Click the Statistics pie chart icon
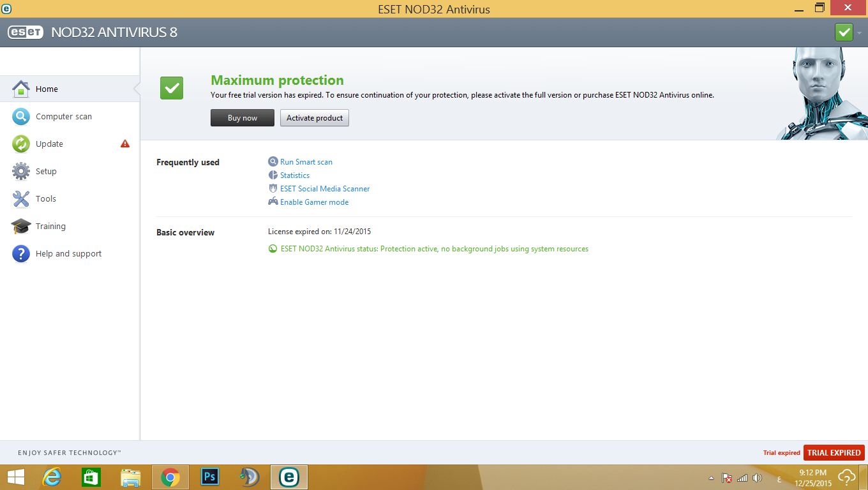 click(x=273, y=175)
